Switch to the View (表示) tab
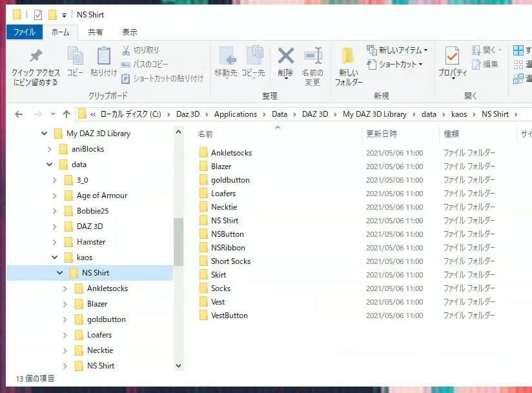The height and width of the screenshot is (393, 532). [x=130, y=32]
